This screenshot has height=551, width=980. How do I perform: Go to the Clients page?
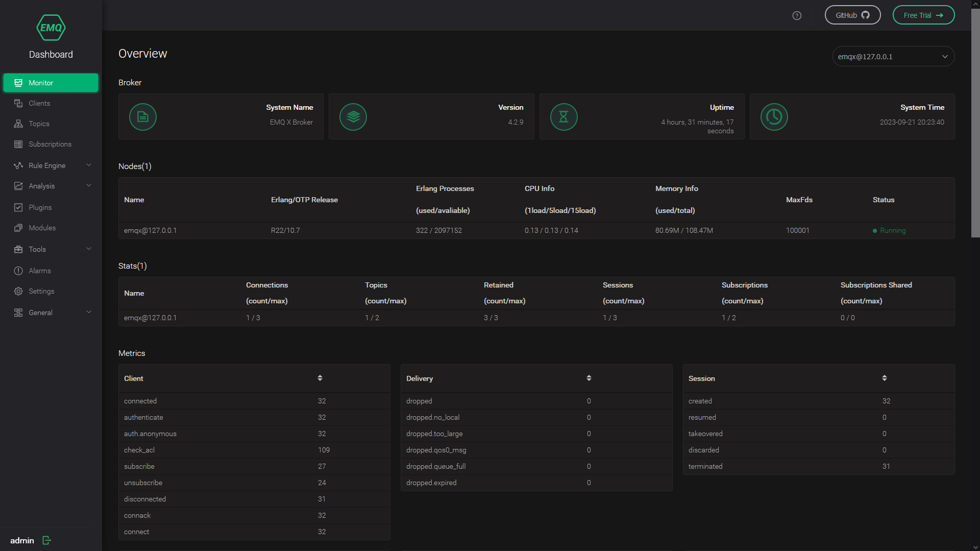click(x=51, y=103)
